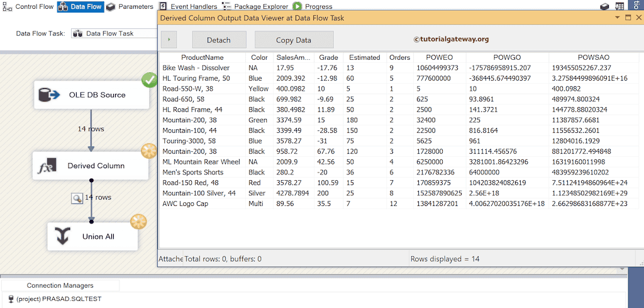
Task: Select the Mountain-100 Silver, 44 row
Action: coord(399,193)
